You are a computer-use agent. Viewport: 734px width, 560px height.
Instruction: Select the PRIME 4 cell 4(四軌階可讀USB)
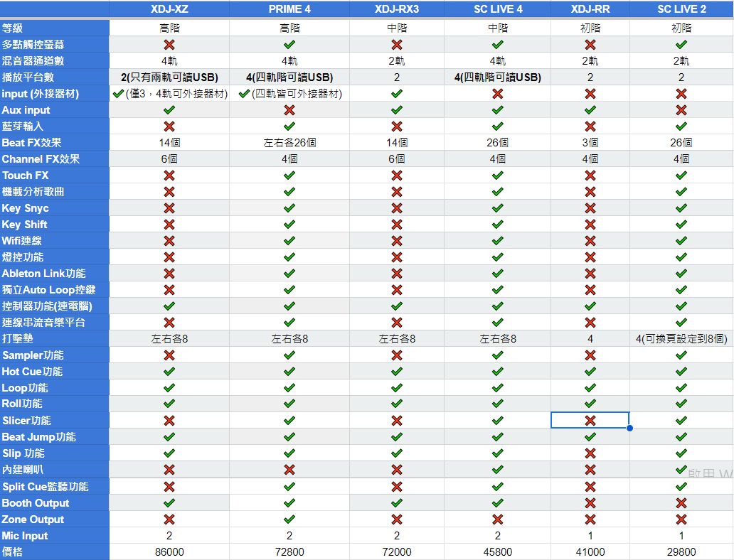click(289, 77)
